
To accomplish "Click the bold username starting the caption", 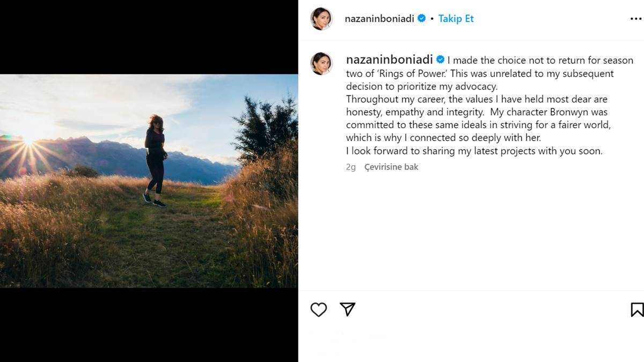I will click(389, 60).
